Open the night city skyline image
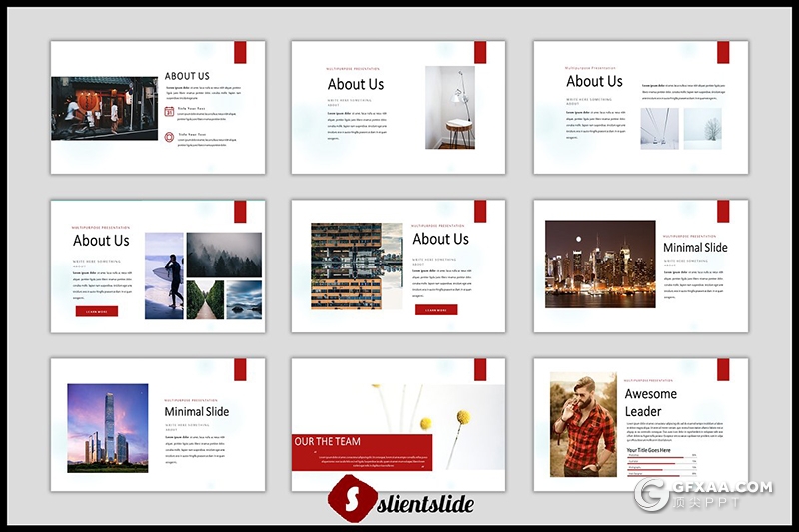Image resolution: width=799 pixels, height=532 pixels. coord(600,264)
